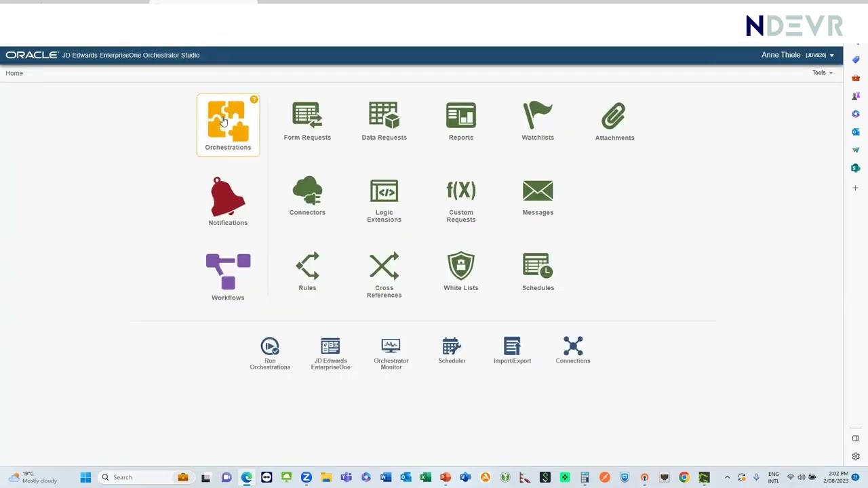Screen dimensions: 868x488
Task: Open Word from the taskbar
Action: [x=386, y=477]
